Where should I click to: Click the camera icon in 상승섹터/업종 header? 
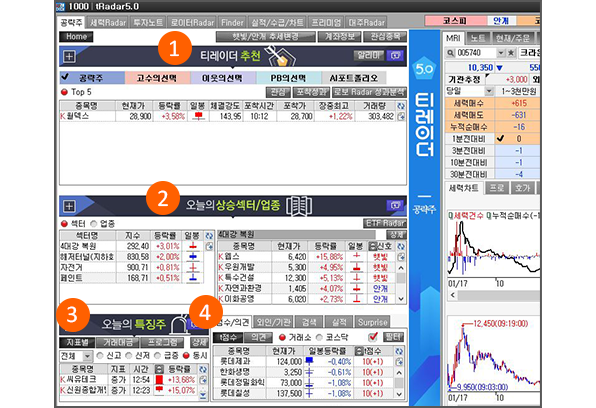pyautogui.click(x=395, y=205)
